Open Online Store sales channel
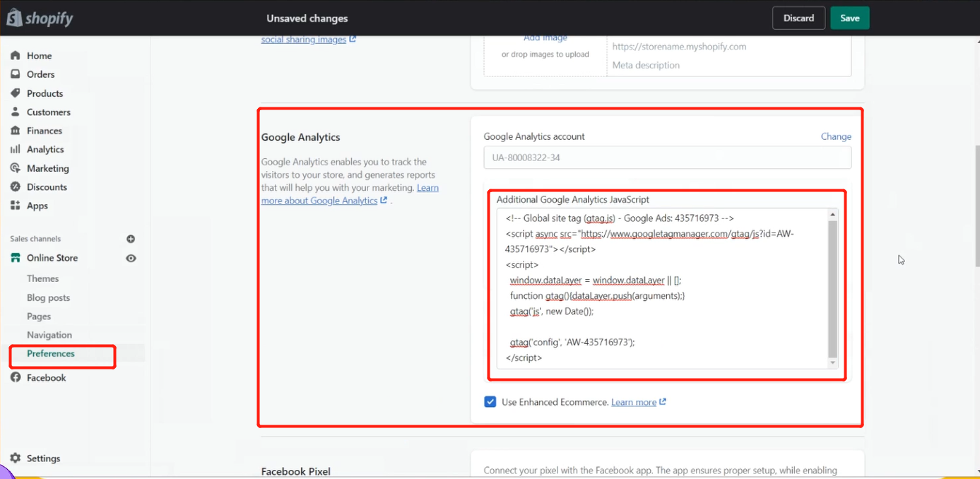The height and width of the screenshot is (479, 980). [x=52, y=258]
